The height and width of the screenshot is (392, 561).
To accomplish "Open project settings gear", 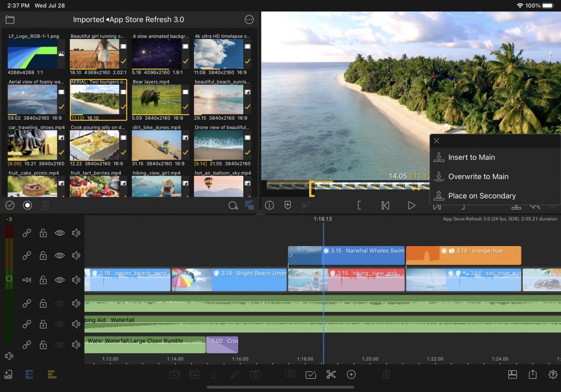I will (x=552, y=374).
